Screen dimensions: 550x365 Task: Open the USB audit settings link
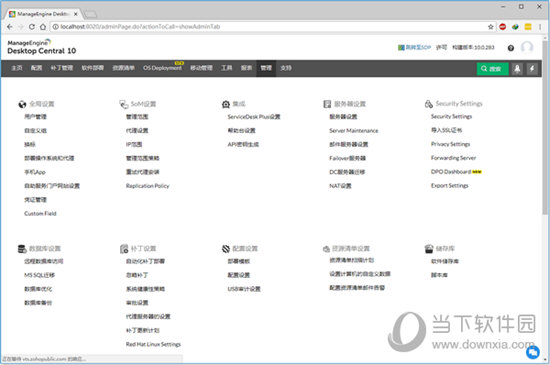click(x=244, y=289)
